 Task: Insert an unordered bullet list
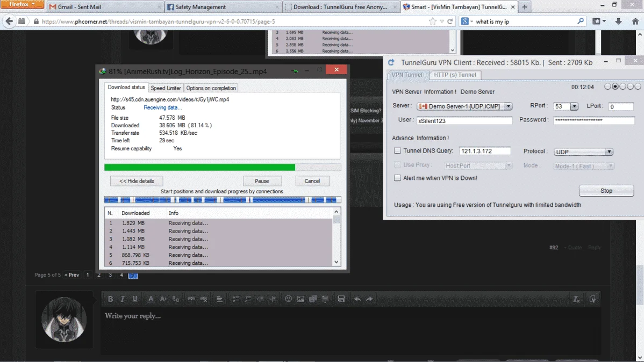click(x=236, y=299)
